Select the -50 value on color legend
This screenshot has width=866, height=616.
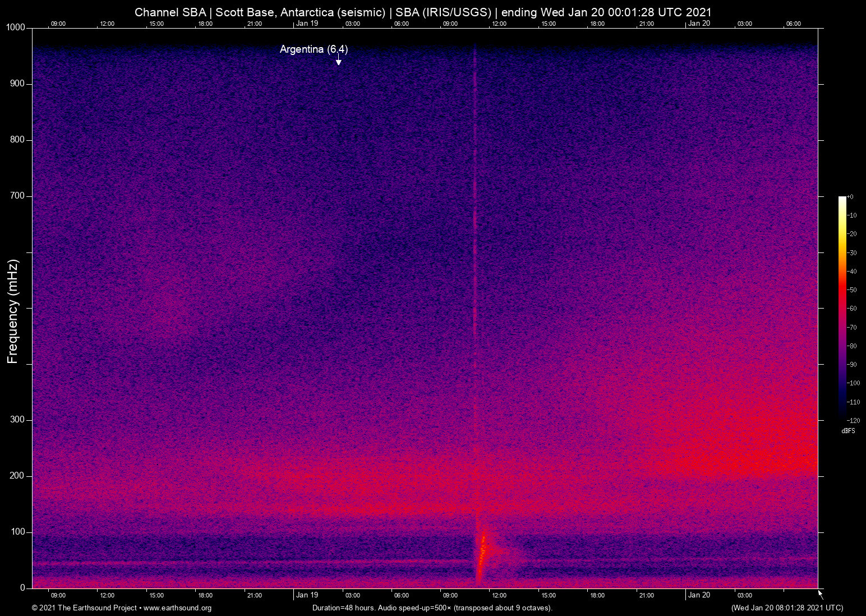851,290
